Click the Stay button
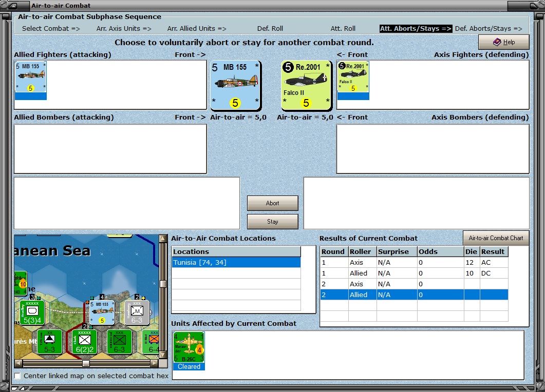545x392 pixels. point(272,222)
